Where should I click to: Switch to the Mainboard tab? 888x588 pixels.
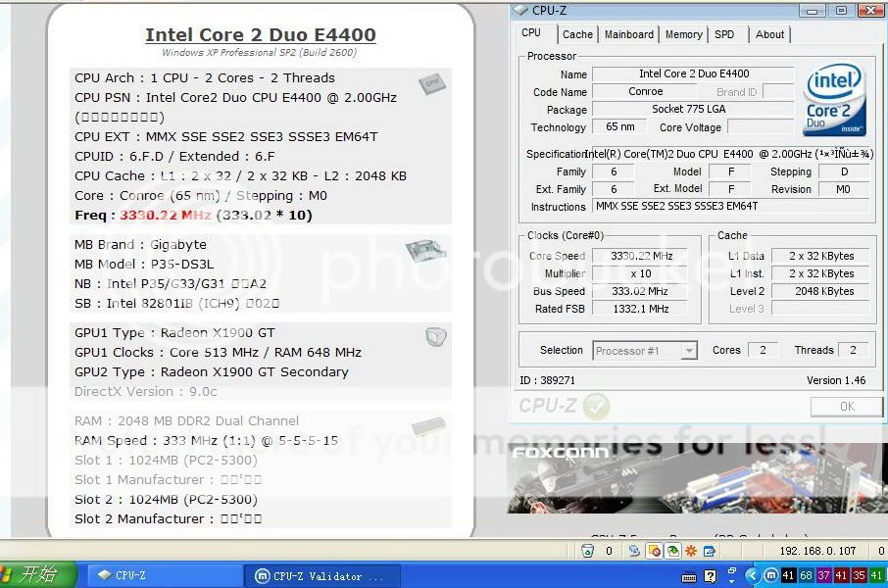(x=628, y=34)
